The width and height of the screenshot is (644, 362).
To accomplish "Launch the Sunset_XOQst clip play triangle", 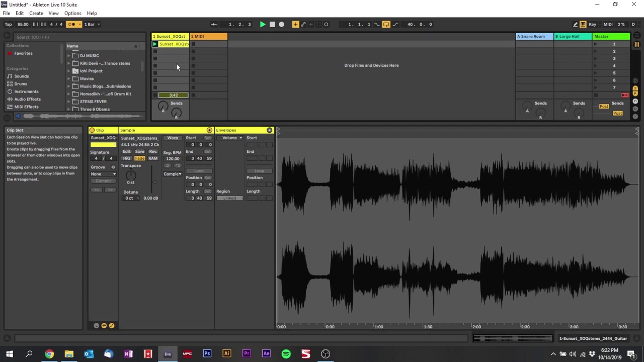I will pos(155,44).
